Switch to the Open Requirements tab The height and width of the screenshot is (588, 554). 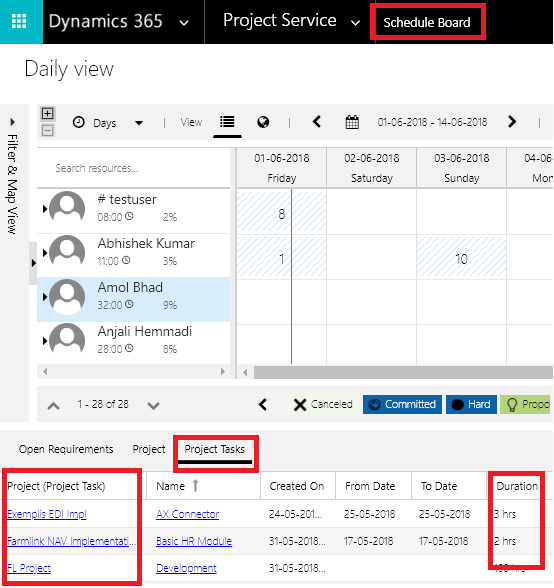tap(66, 449)
